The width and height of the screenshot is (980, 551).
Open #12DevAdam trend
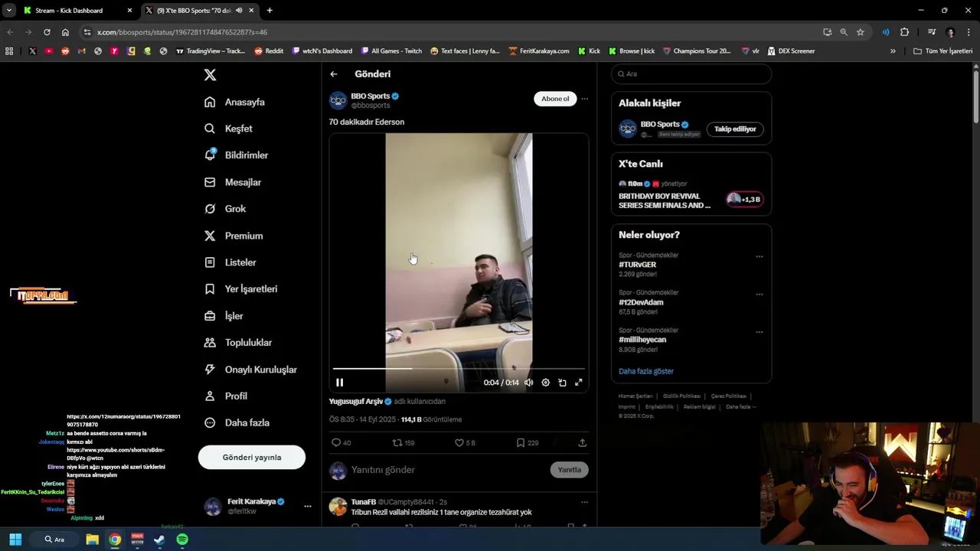pyautogui.click(x=641, y=302)
